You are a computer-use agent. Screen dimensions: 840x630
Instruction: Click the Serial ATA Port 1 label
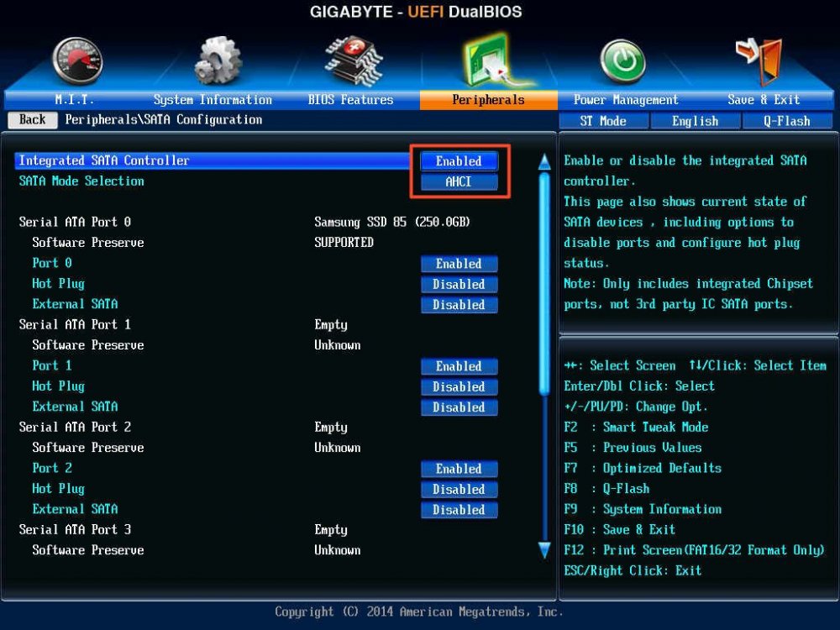(x=75, y=324)
